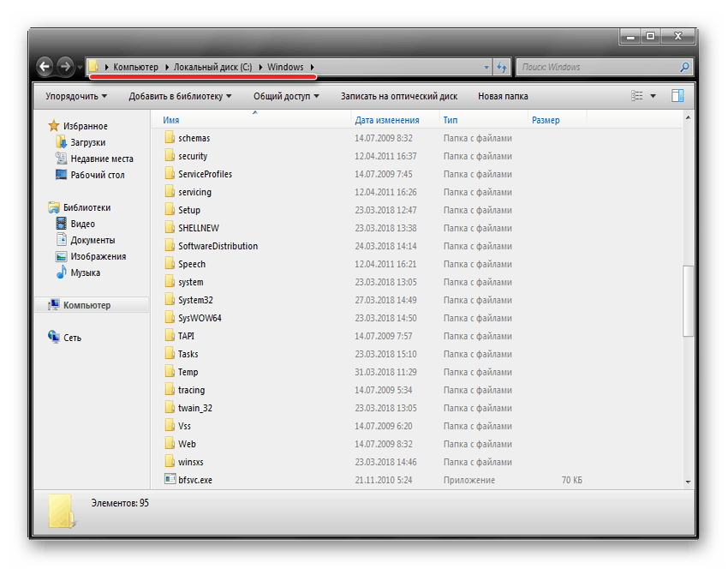Image resolution: width=728 pixels, height=569 pixels.
Task: Click the Back navigation arrow
Action: click(x=45, y=67)
